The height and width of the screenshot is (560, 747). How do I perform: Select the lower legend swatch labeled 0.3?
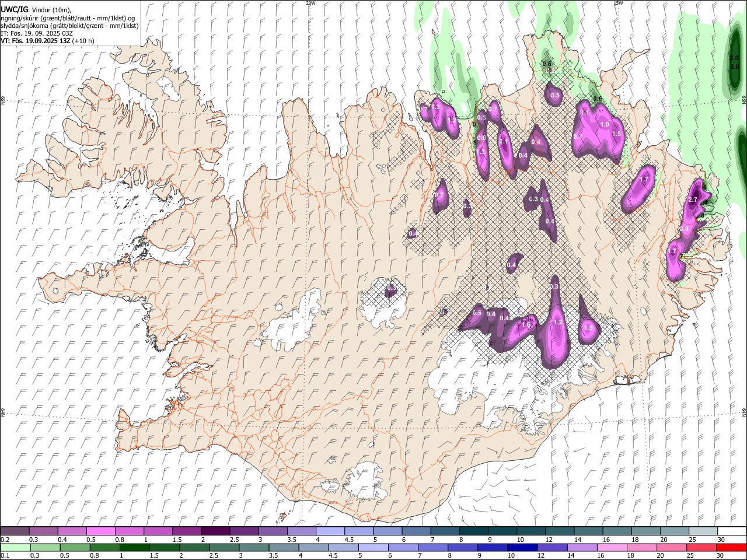[45, 547]
